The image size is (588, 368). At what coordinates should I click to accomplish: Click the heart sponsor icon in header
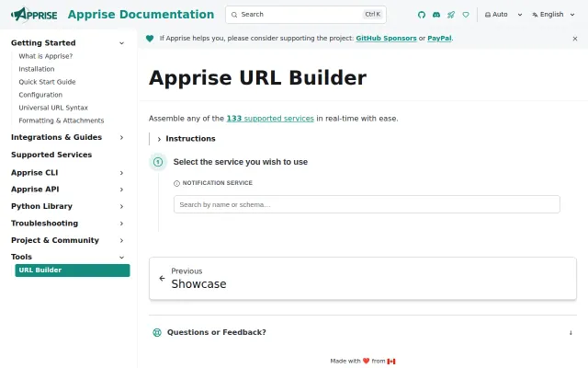[x=466, y=15]
